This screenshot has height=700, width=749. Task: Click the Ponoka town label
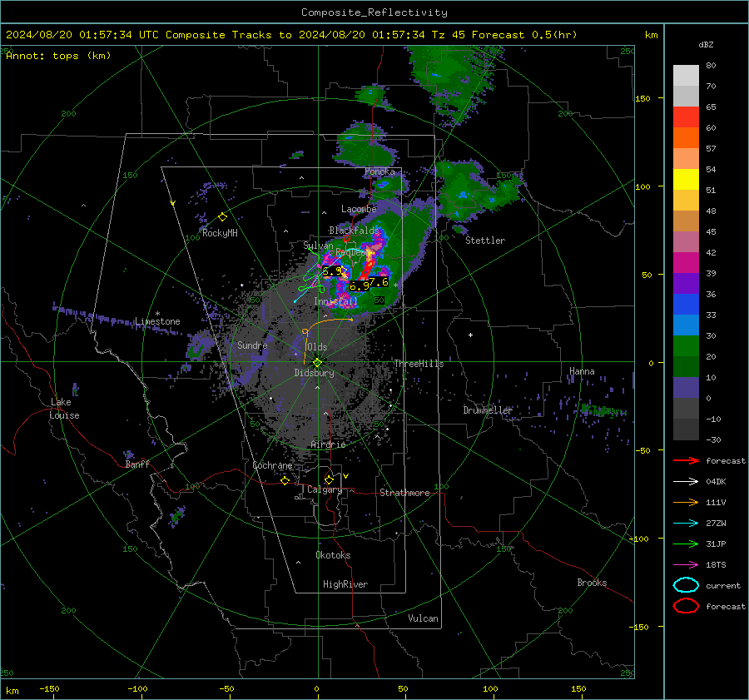[379, 171]
